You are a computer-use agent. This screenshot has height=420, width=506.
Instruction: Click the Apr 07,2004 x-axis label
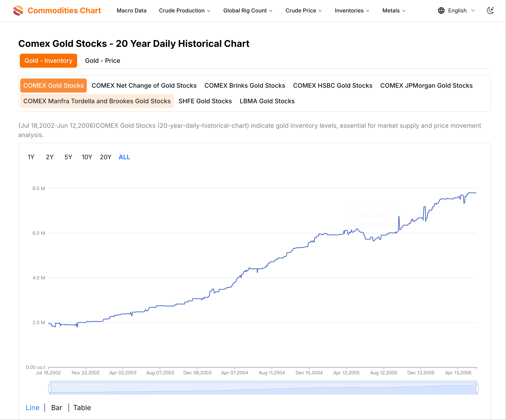pyautogui.click(x=235, y=373)
